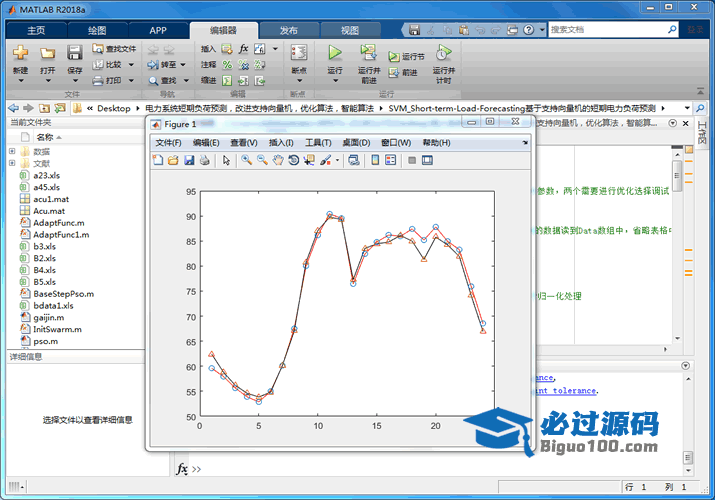Click the smart indent icon next to 缩进

click(227, 81)
